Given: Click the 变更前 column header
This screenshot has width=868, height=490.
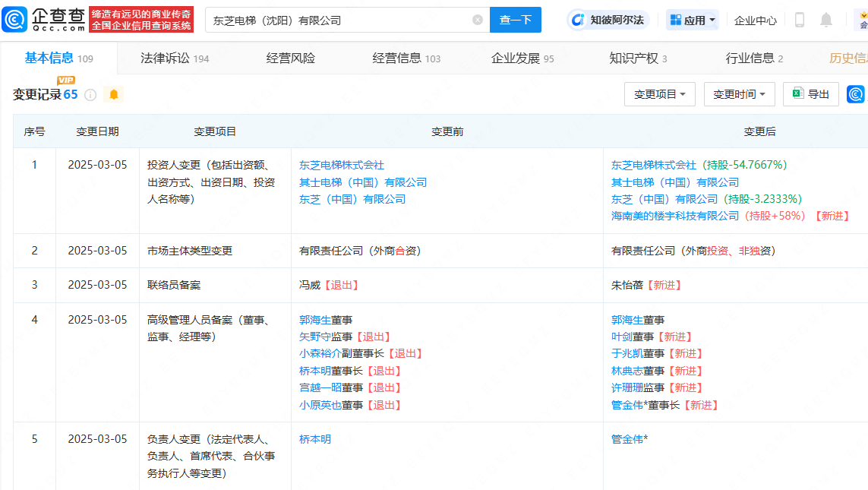Looking at the screenshot, I should 447,131.
